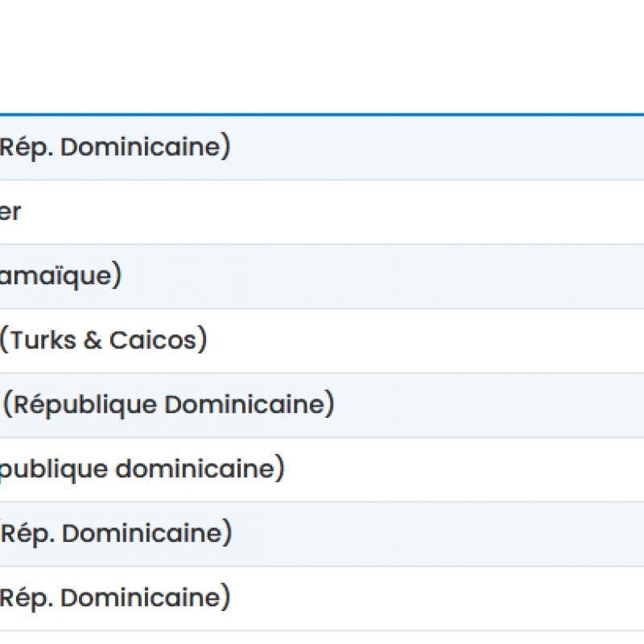Click the Turks & Caicos entry
Screen dimensions: 644x644
[x=104, y=340]
